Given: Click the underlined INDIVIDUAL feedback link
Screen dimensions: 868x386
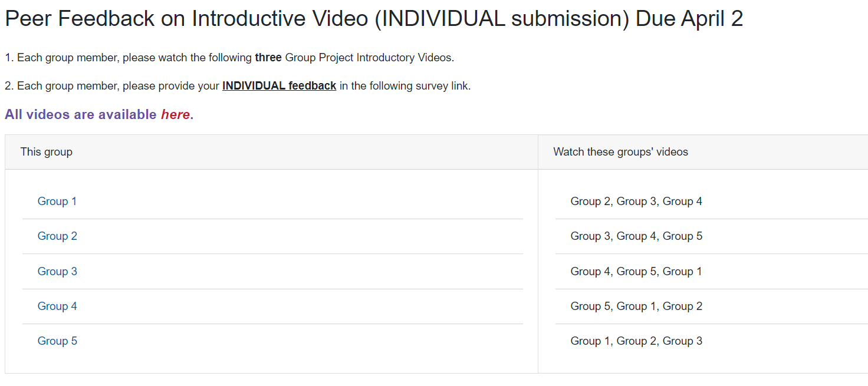Looking at the screenshot, I should pyautogui.click(x=279, y=86).
